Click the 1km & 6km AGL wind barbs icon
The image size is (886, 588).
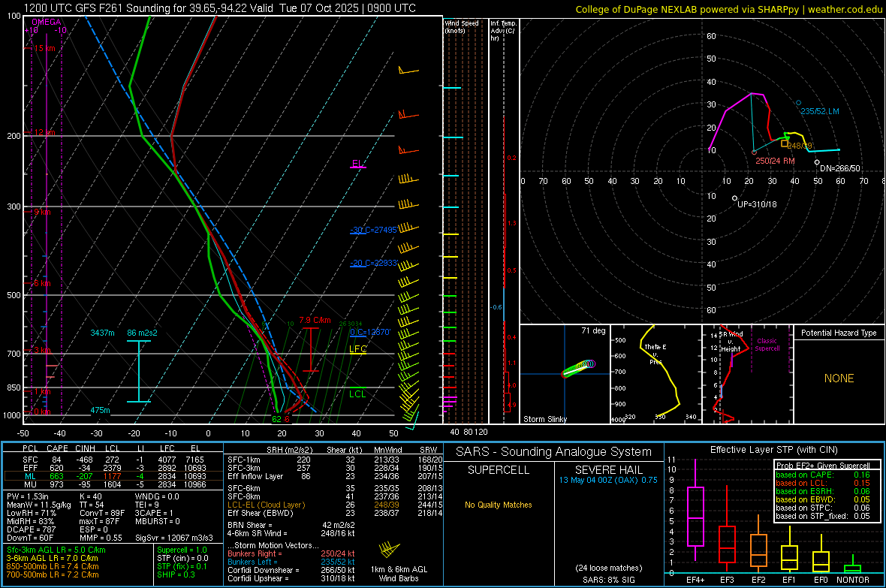click(389, 549)
